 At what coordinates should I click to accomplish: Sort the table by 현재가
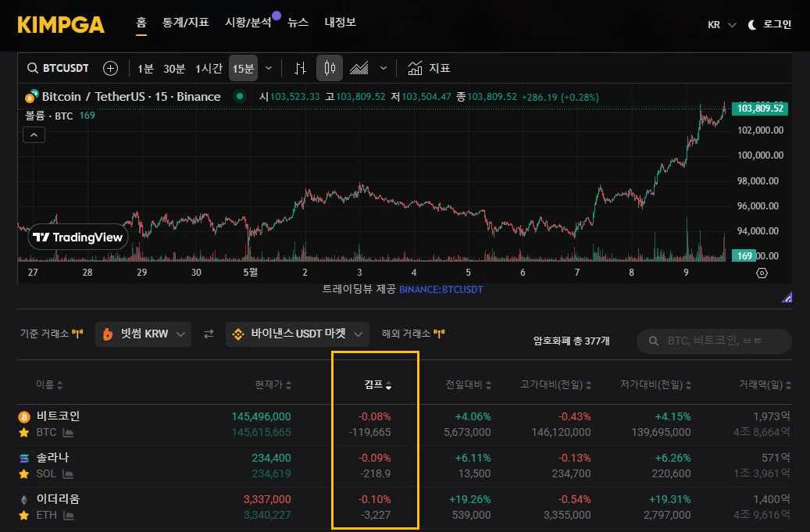point(273,385)
